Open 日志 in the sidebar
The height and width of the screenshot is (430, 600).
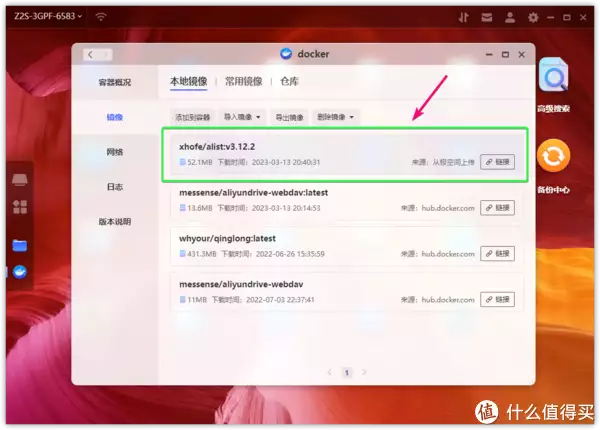115,187
